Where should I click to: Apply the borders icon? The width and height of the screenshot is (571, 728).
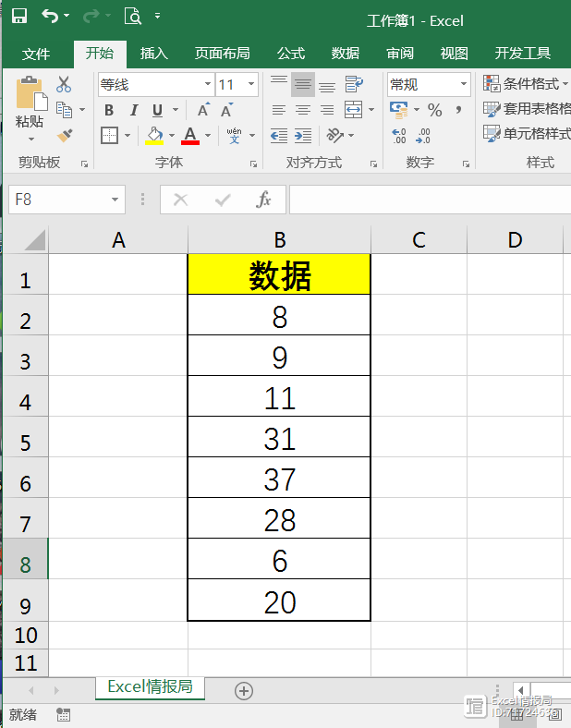[110, 136]
